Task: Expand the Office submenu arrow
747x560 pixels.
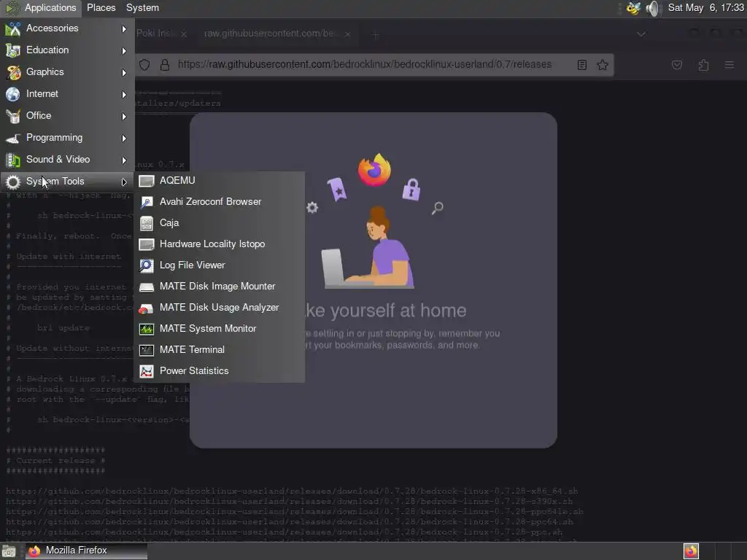Action: (x=124, y=117)
